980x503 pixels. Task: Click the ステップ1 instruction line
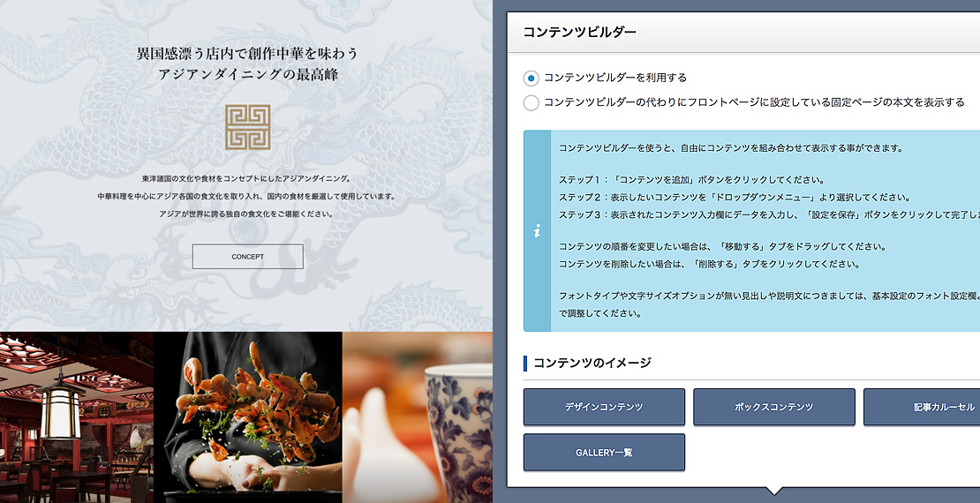(691, 180)
